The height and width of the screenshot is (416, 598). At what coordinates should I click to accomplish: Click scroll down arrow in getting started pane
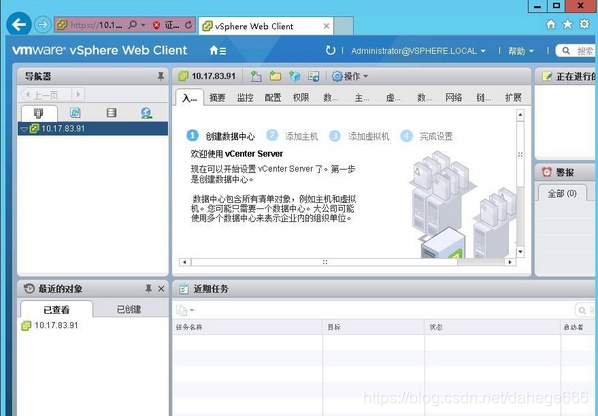(x=520, y=252)
